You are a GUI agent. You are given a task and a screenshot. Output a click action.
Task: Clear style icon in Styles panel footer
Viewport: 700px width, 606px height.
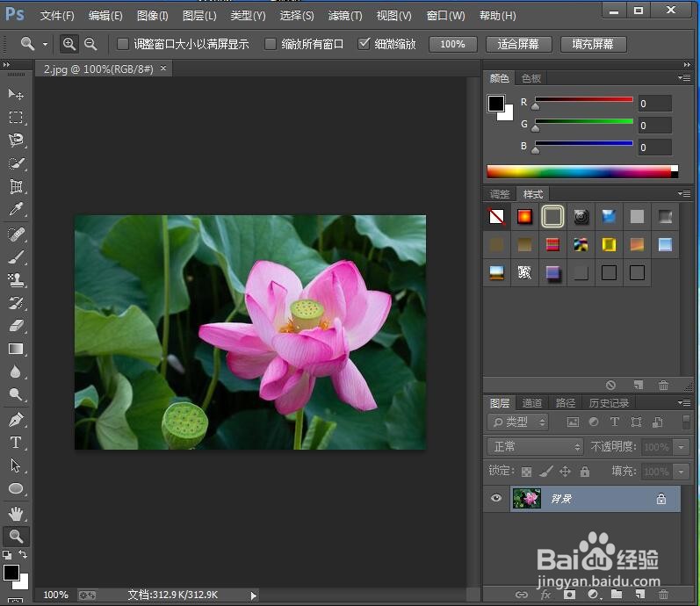(610, 385)
